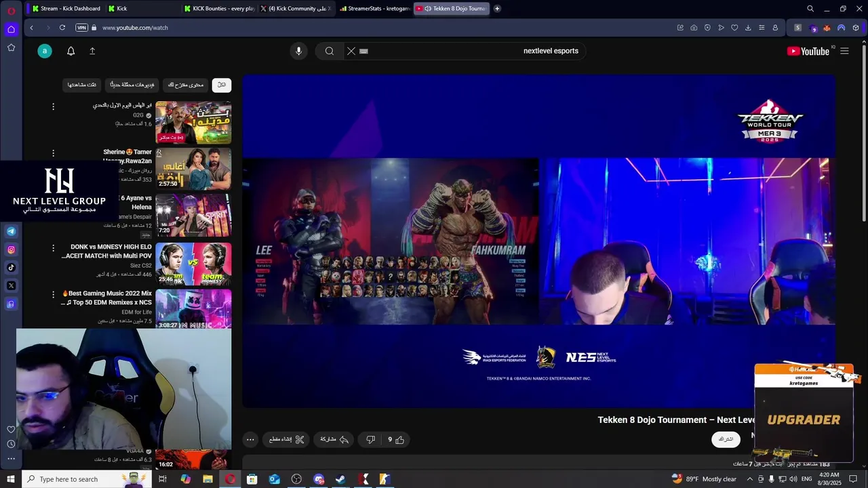Viewport: 868px width, 488px height.
Task: Open Steam from the taskbar
Action: coord(341,479)
